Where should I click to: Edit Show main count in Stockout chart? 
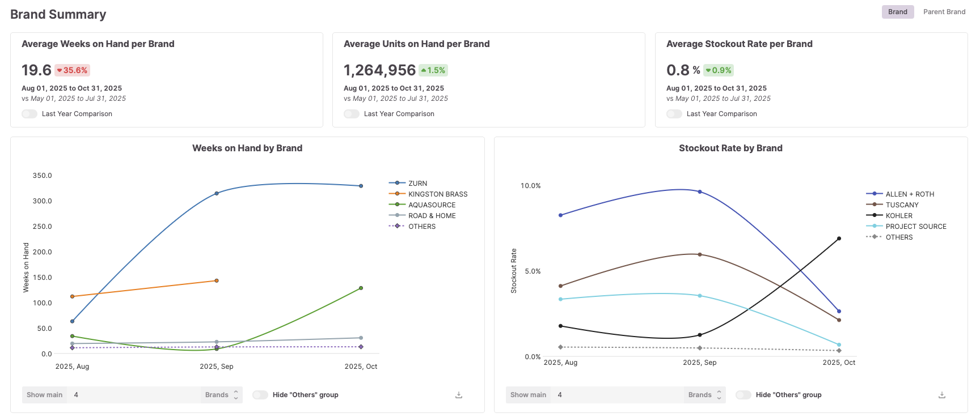[x=617, y=395]
